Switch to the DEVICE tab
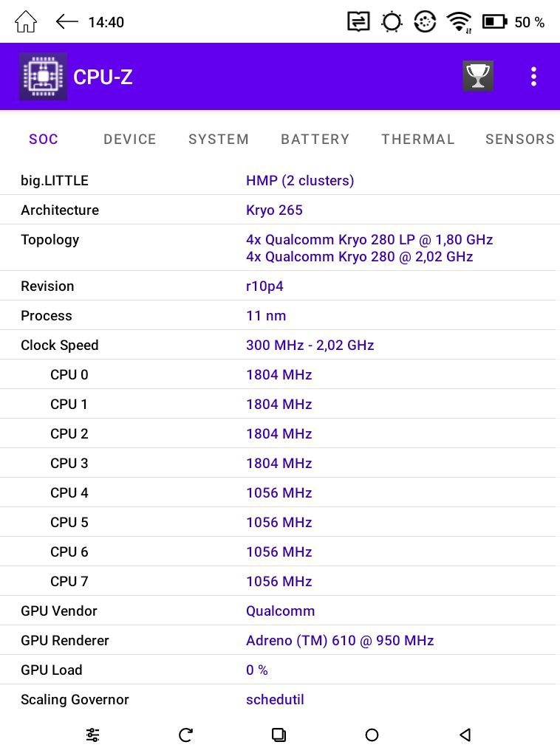This screenshot has height=756, width=560. pyautogui.click(x=130, y=140)
